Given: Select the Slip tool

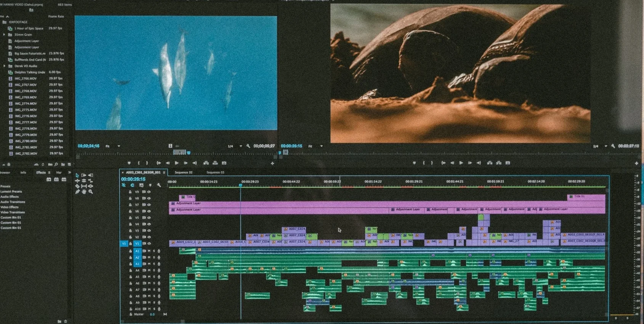Looking at the screenshot, I should pyautogui.click(x=84, y=186).
